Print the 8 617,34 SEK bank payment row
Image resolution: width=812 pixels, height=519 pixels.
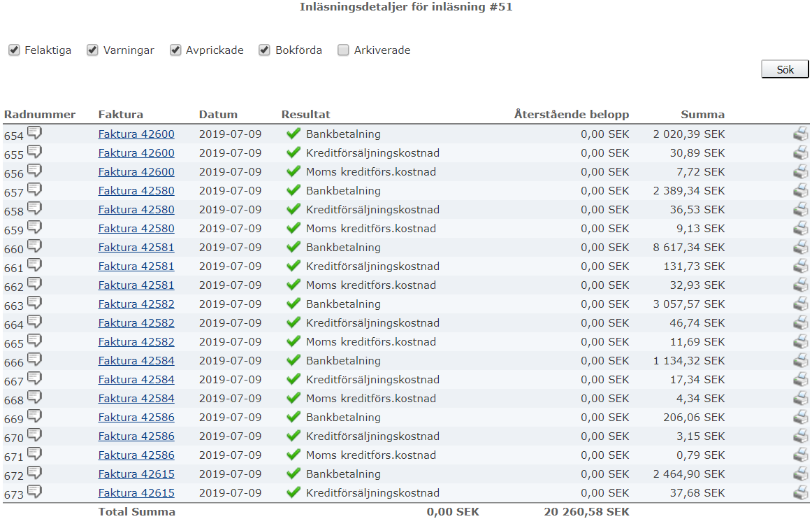[x=800, y=248]
